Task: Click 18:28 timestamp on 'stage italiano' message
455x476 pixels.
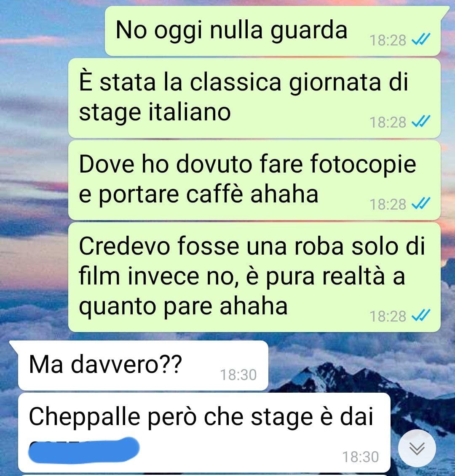Action: [388, 122]
